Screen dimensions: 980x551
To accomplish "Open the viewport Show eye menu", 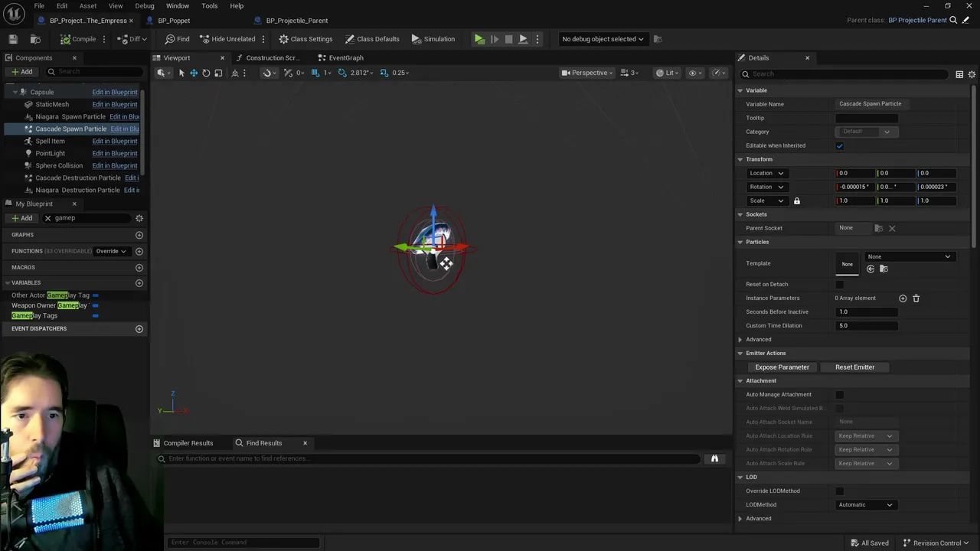I will 694,73.
